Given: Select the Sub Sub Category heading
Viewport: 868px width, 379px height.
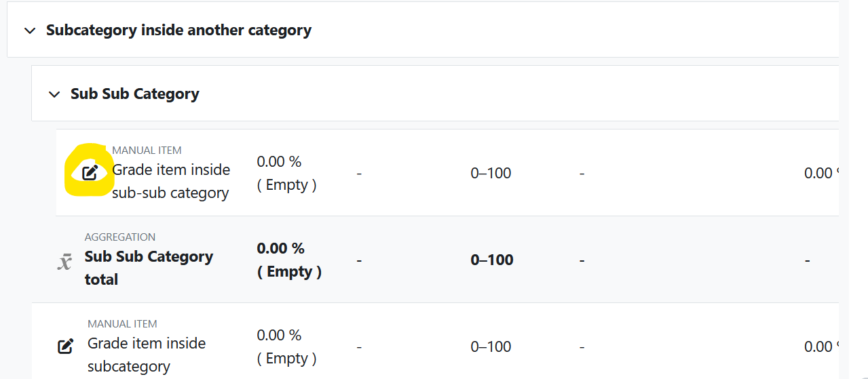Looking at the screenshot, I should (135, 94).
